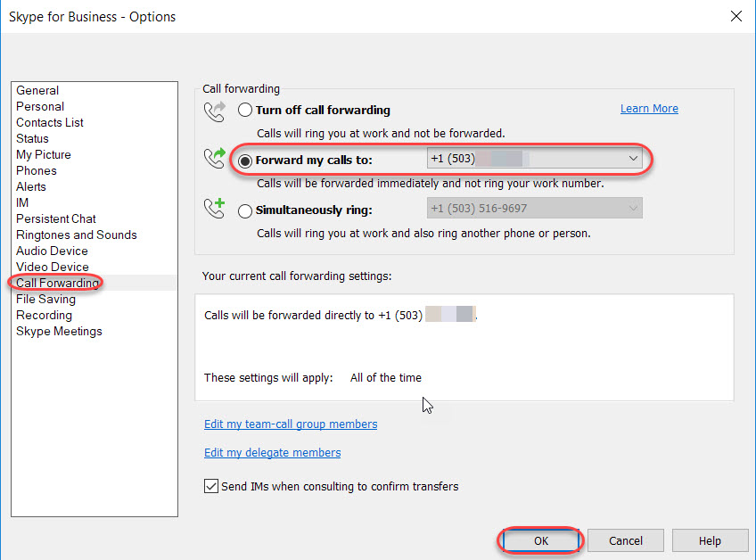This screenshot has height=560, width=756.
Task: Open "Edit my team-call group members"
Action: pyautogui.click(x=291, y=424)
